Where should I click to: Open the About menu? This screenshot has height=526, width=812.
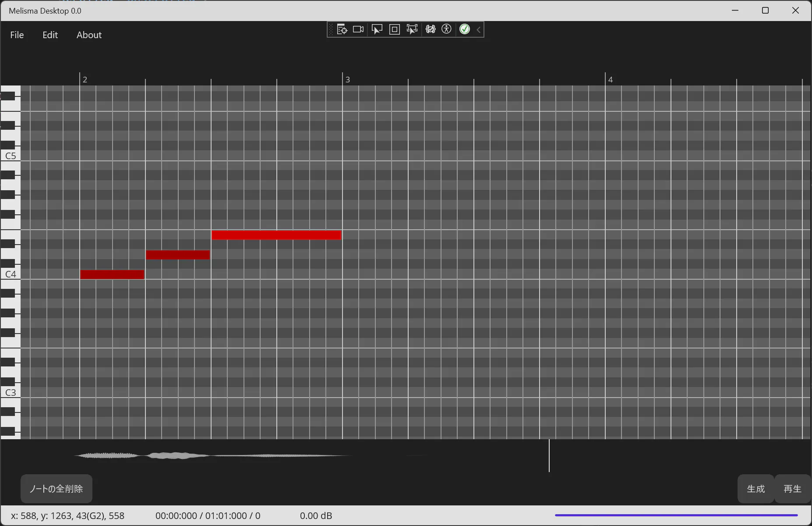(89, 35)
